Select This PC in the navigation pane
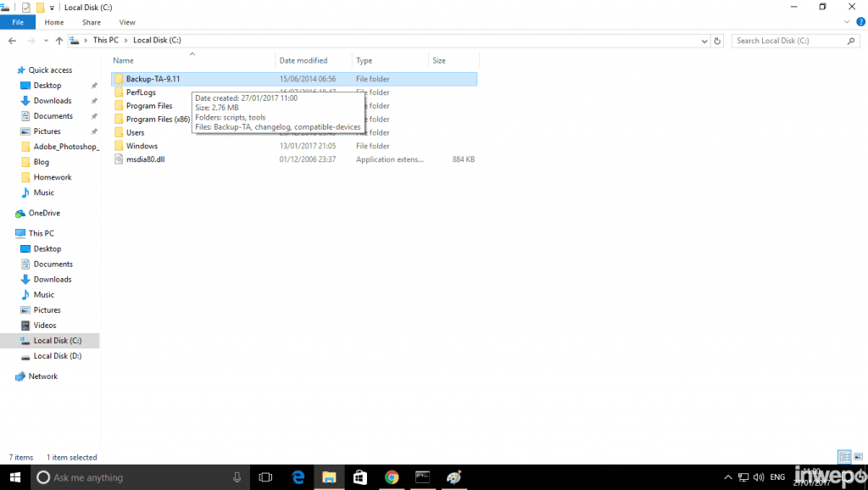This screenshot has height=490, width=868. (x=41, y=234)
